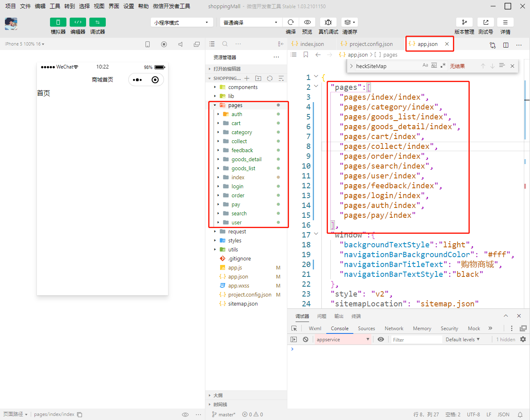Open details hamburger icon
The height and width of the screenshot is (420, 530).
(x=505, y=22)
